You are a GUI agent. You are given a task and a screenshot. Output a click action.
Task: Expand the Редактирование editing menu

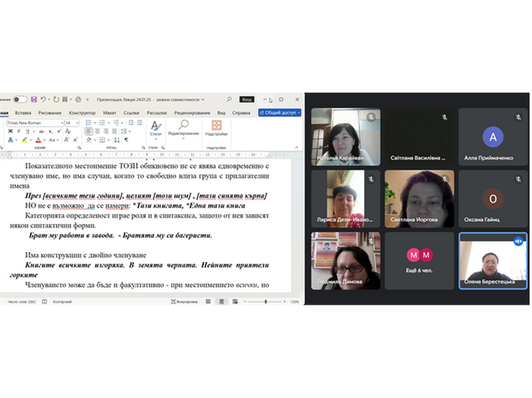click(x=184, y=129)
